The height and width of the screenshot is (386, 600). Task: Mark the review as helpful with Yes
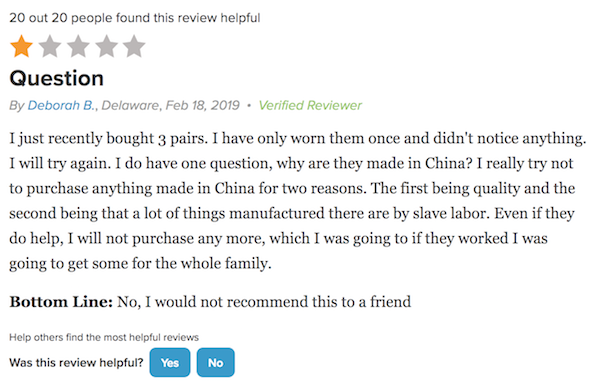[x=170, y=362]
